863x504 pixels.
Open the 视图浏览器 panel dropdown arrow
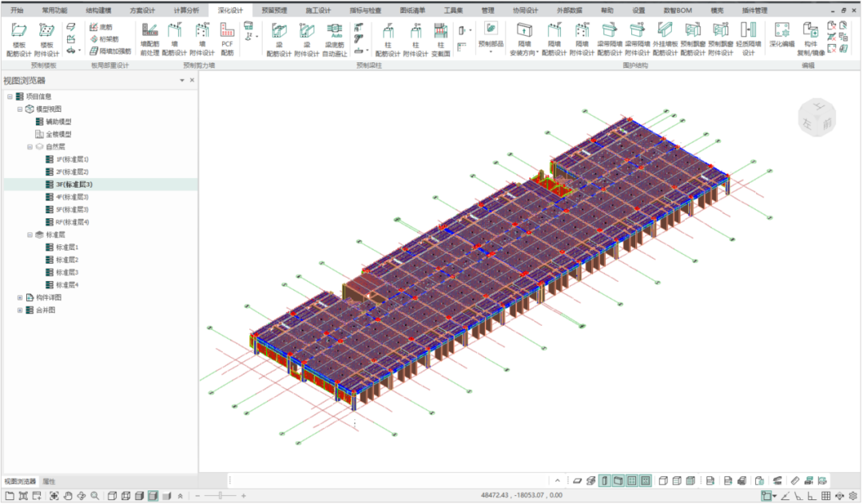point(182,81)
